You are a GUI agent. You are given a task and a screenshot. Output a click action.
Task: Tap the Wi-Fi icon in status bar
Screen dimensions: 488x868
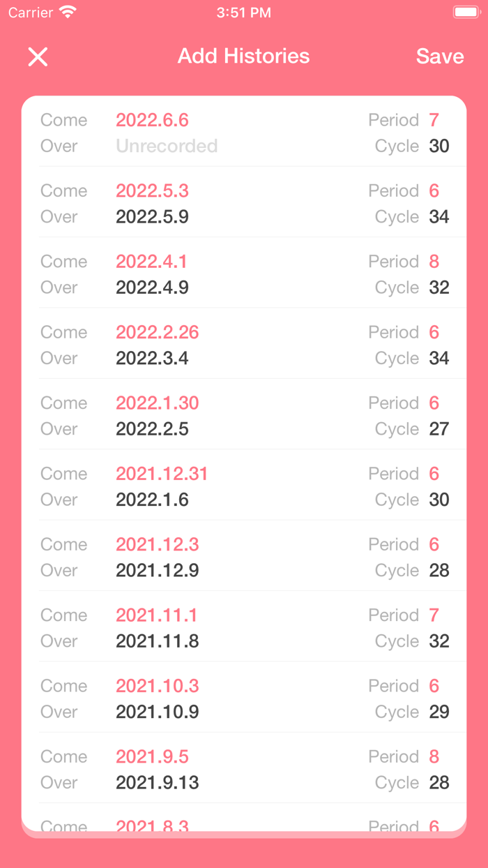tap(66, 12)
